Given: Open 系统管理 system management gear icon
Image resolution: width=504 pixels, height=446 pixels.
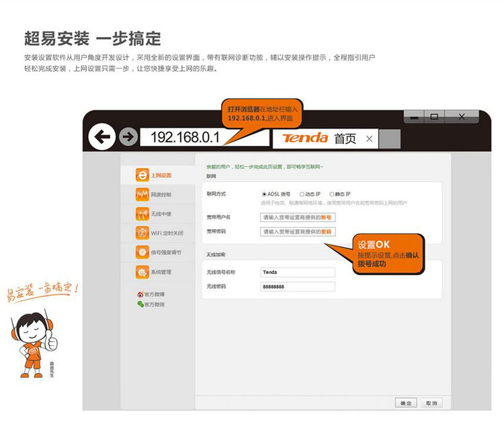Looking at the screenshot, I should click(x=142, y=272).
